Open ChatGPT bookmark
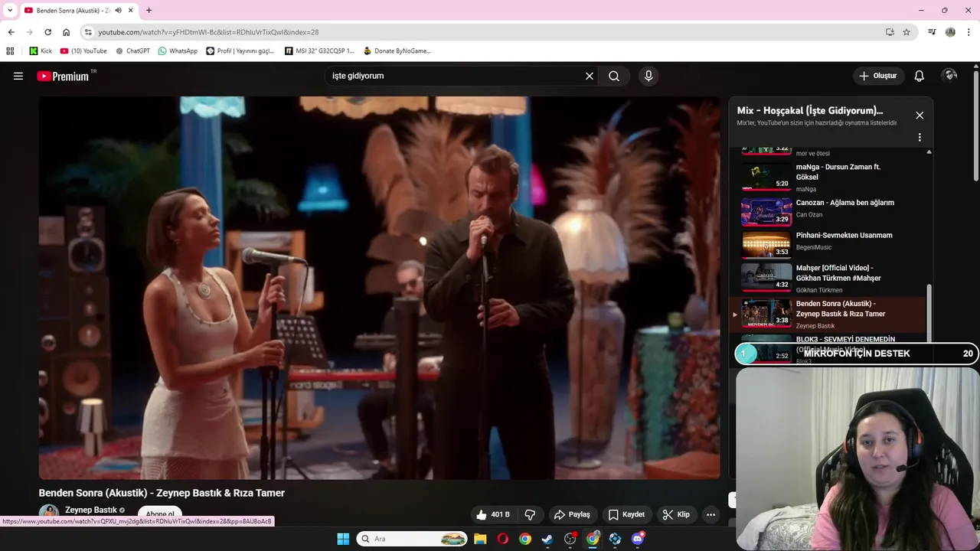This screenshot has height=551, width=980. click(132, 51)
